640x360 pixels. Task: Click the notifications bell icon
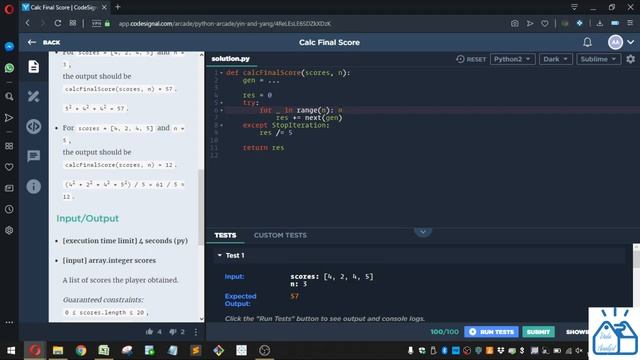click(587, 42)
